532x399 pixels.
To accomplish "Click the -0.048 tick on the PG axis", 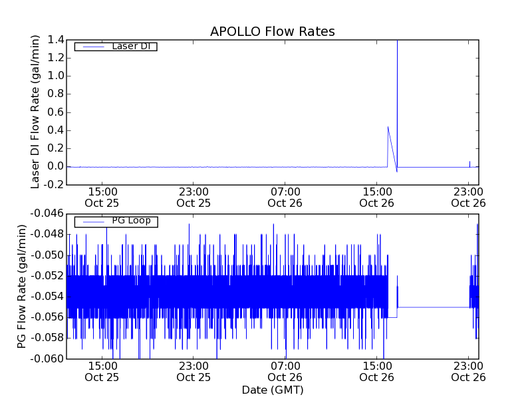I will (47, 234).
